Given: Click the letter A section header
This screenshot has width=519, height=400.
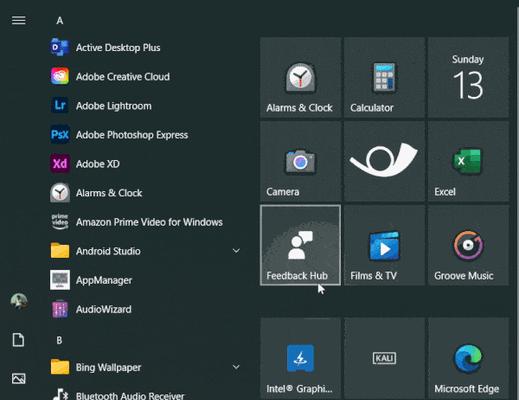Looking at the screenshot, I should coord(60,21).
